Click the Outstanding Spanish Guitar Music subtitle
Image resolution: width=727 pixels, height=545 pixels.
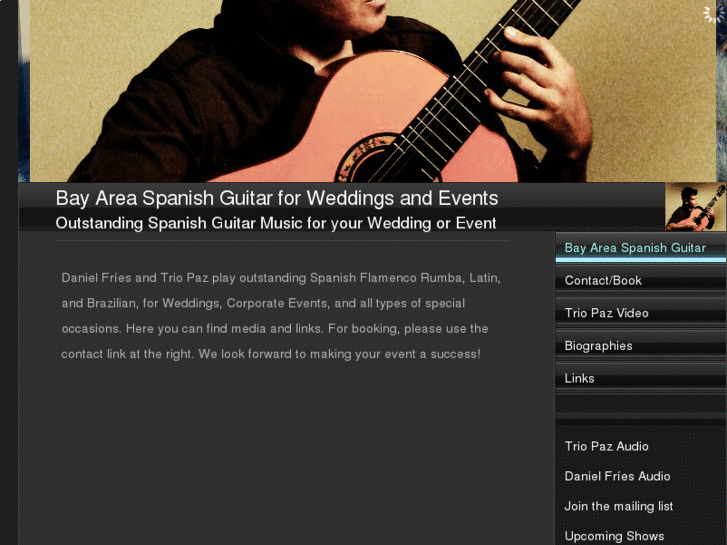(x=276, y=223)
